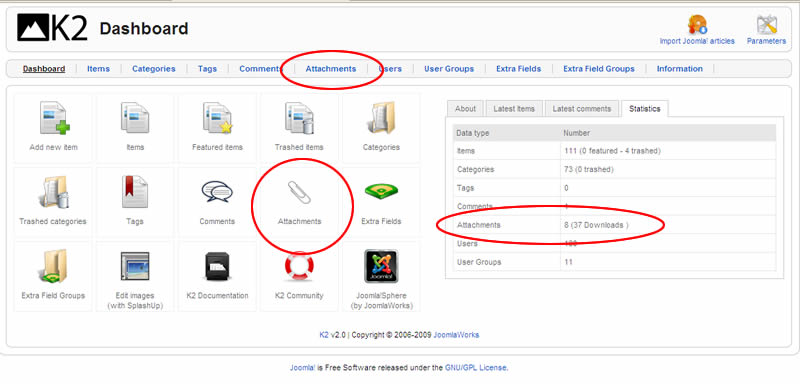Click the Add new item icon
The image size is (800, 384).
[x=54, y=118]
